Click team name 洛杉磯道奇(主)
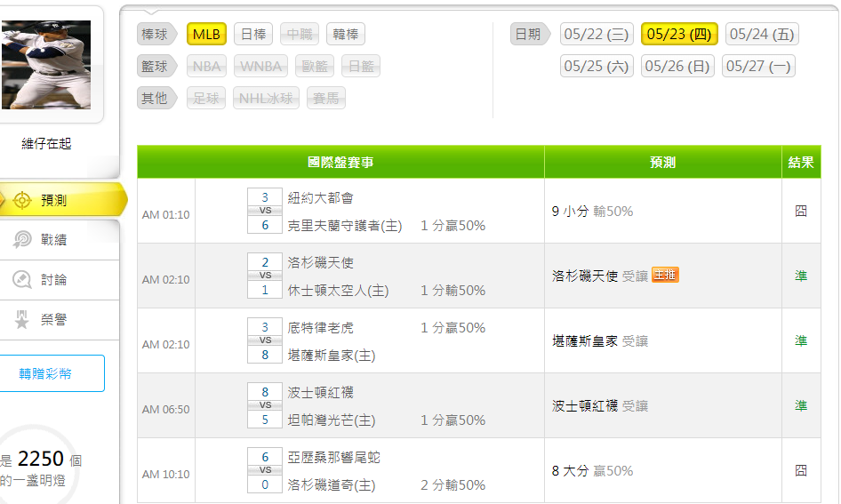Viewport: 841px width, 504px height. [331, 485]
